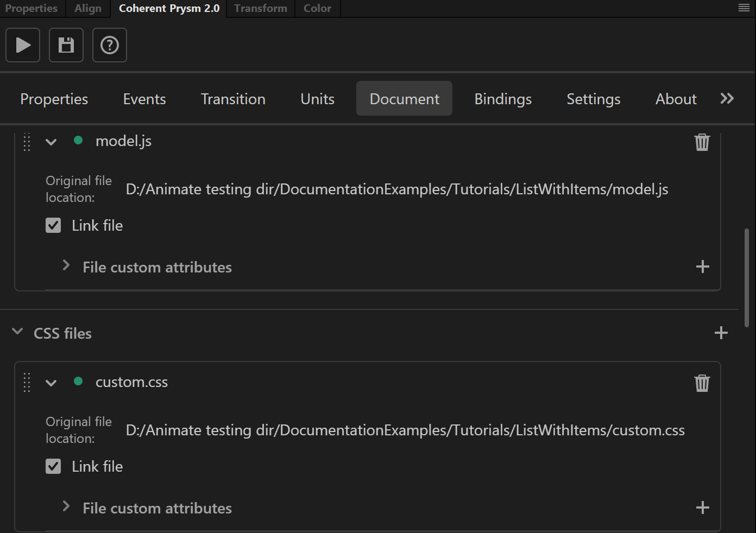Uncheck Link file for model.js
756x533 pixels.
(x=53, y=225)
